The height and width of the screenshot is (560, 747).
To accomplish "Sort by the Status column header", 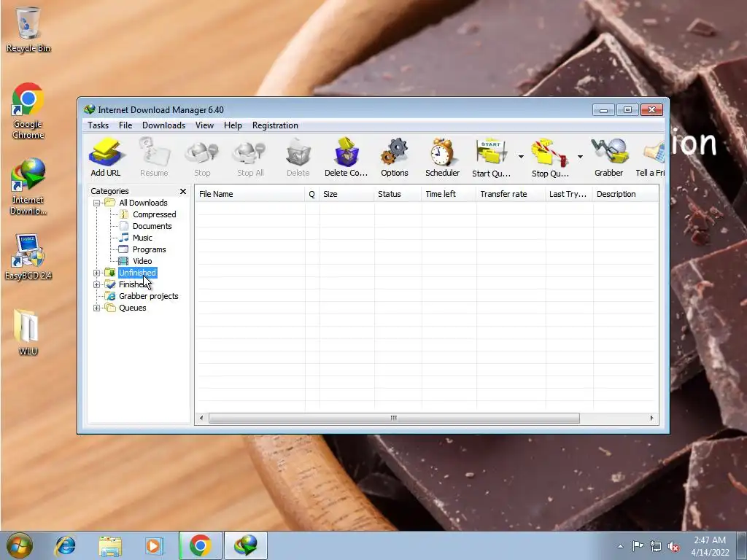I will 398,194.
